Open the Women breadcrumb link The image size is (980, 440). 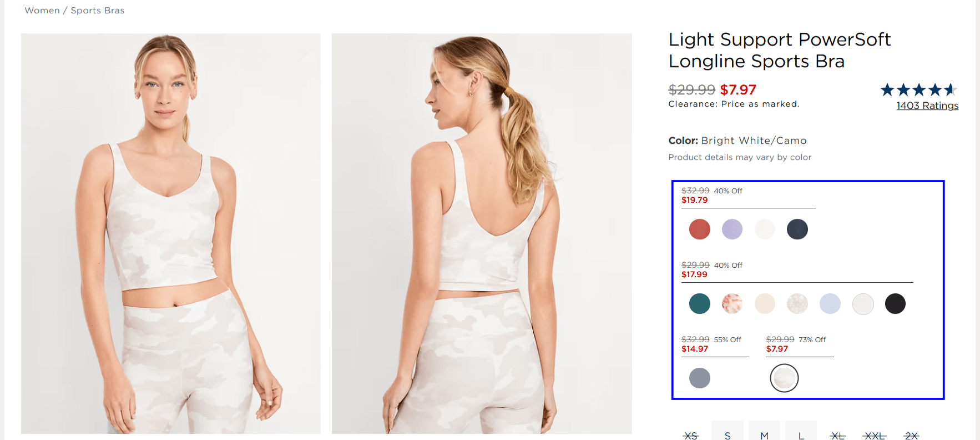tap(42, 10)
